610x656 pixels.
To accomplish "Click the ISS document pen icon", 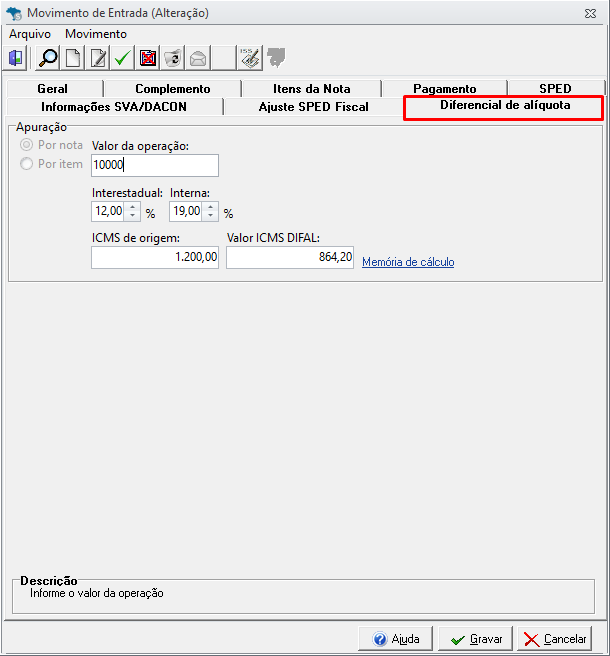I will (250, 58).
